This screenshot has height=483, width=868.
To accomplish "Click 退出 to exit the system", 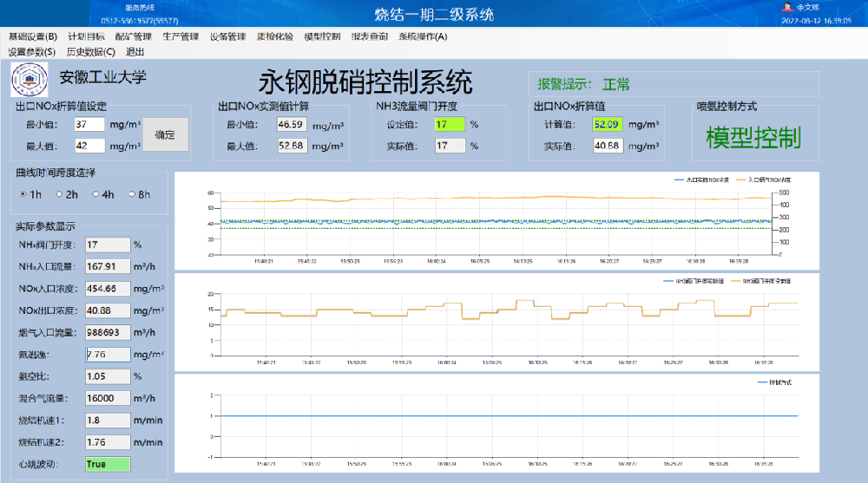I will [135, 51].
